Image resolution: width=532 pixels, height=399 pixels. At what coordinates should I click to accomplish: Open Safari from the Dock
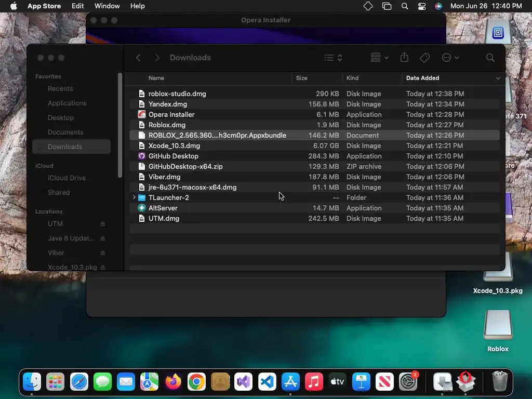click(79, 382)
